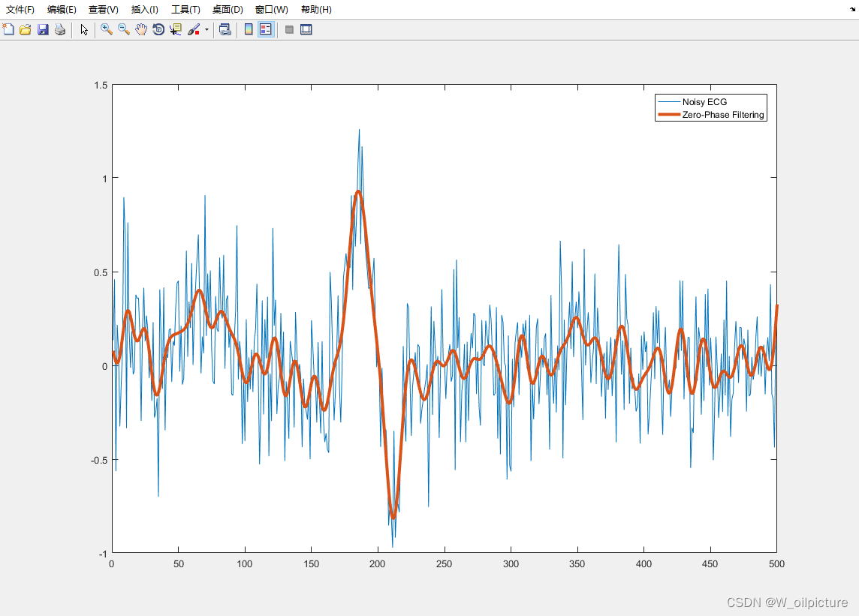Expand the brush color dropdown arrow
This screenshot has height=616, width=859.
[x=206, y=29]
